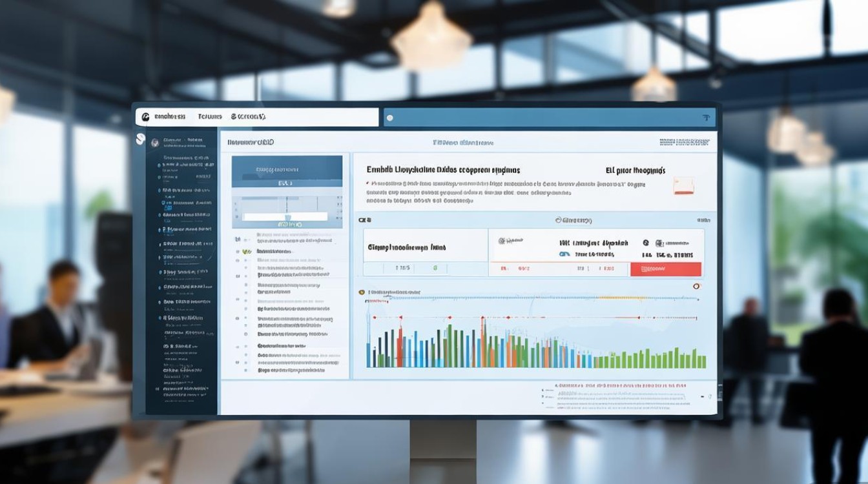Click the white circle icon in blue header bar
This screenshot has height=484, width=868.
coord(389,118)
